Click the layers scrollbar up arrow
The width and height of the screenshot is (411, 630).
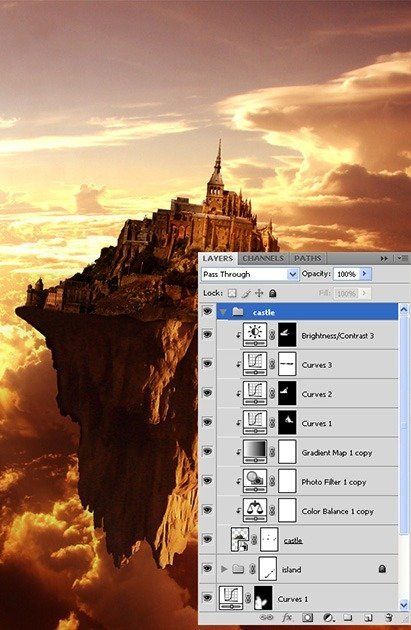click(x=404, y=309)
